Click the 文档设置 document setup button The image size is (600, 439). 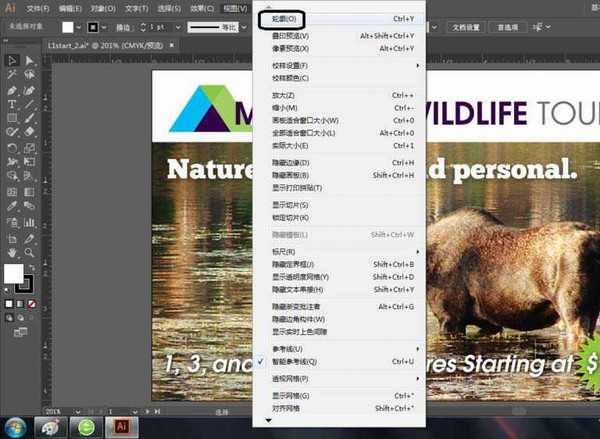tap(466, 28)
